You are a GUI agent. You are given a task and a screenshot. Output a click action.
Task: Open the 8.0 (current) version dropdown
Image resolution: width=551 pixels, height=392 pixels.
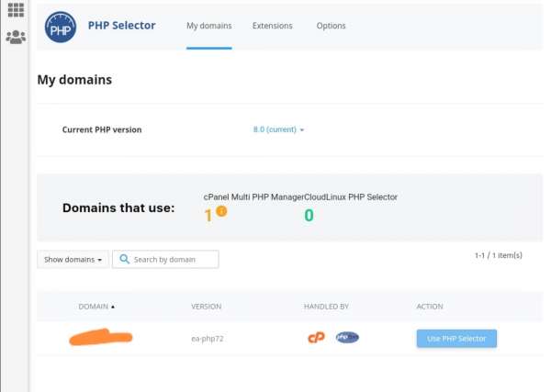(278, 129)
